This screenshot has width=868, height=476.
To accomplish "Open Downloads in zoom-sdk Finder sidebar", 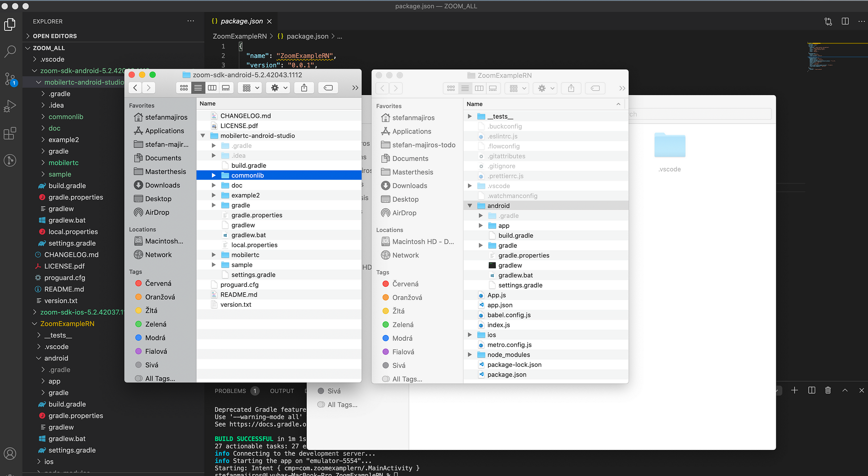I will 162,185.
